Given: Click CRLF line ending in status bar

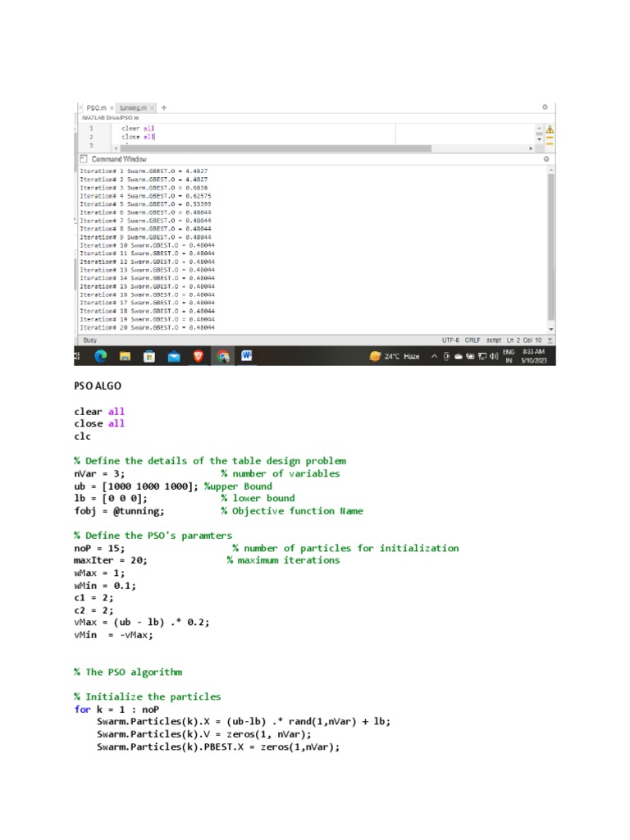Looking at the screenshot, I should click(474, 340).
